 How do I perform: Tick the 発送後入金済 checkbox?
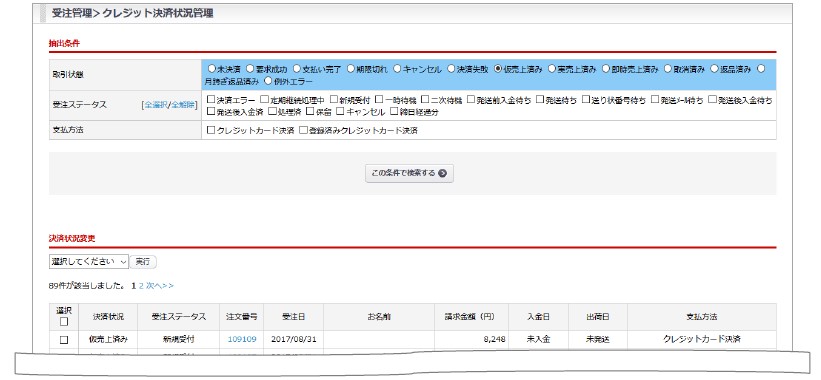[x=211, y=111]
